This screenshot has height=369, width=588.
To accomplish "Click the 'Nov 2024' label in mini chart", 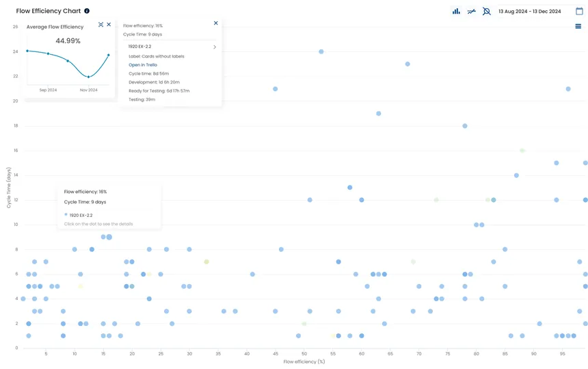I will (88, 90).
